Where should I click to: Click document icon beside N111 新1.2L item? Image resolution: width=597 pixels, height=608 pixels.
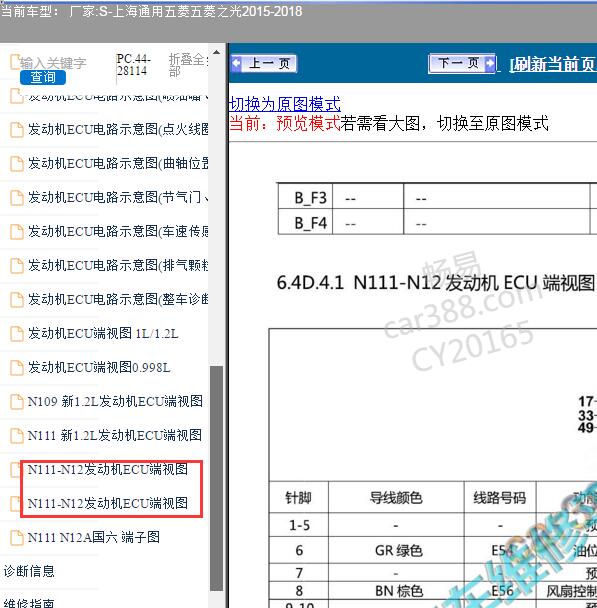tap(16, 435)
